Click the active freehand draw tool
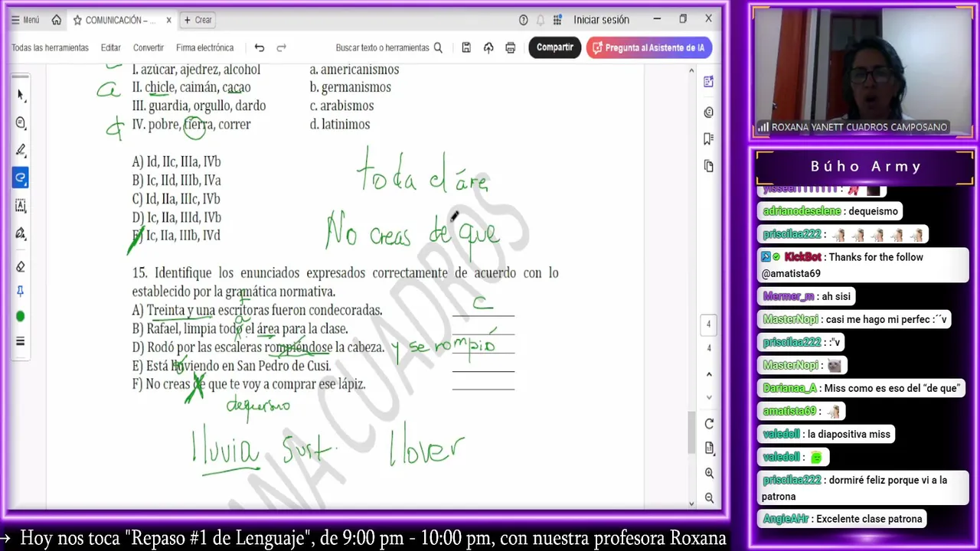Image resolution: width=980 pixels, height=551 pixels. (21, 178)
